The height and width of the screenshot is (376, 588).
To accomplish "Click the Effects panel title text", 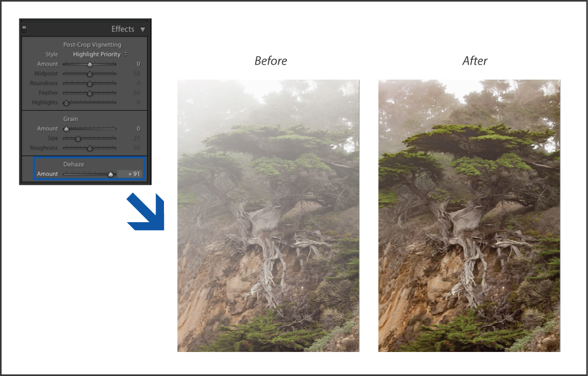I will [122, 29].
